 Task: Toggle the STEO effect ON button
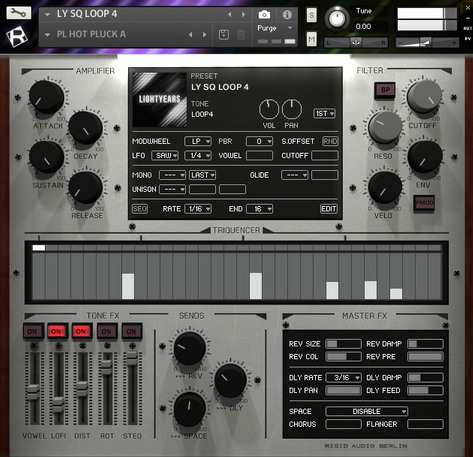pyautogui.click(x=132, y=332)
